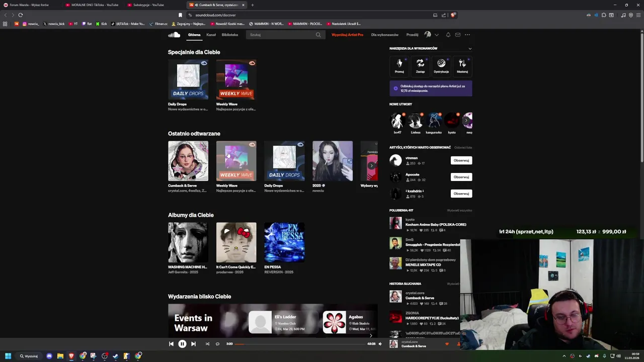Open Kocham Anime Baby (POLSKA-CORE) track
This screenshot has width=644, height=362.
[436, 224]
